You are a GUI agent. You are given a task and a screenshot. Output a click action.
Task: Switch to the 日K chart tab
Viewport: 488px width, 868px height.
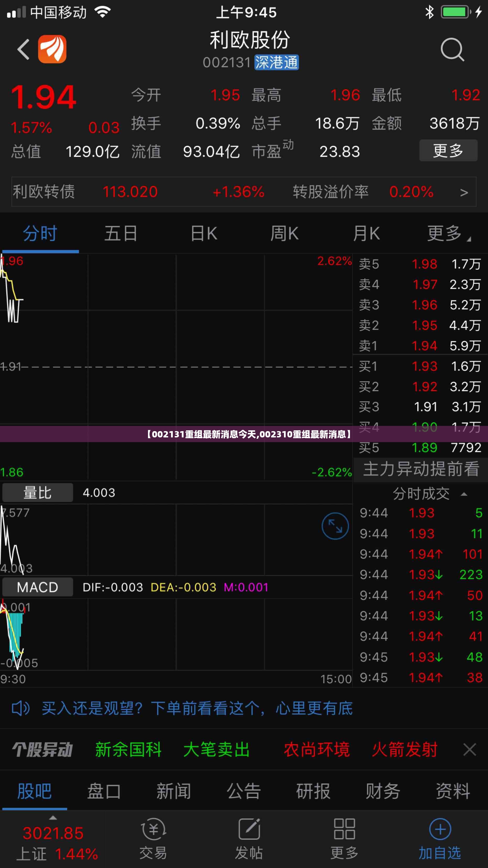point(204,234)
